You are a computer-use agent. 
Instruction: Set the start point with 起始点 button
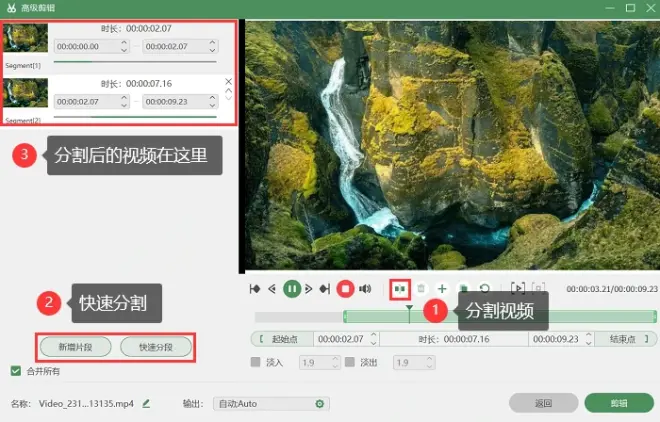point(282,339)
